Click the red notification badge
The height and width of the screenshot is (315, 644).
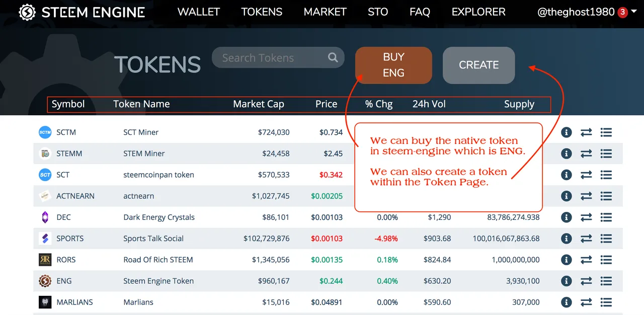tap(622, 12)
